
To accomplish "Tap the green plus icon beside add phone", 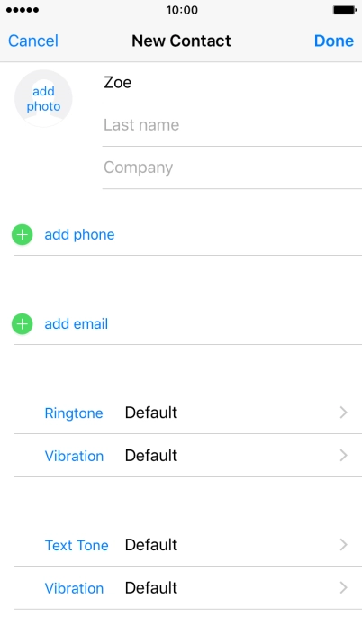I will point(23,234).
